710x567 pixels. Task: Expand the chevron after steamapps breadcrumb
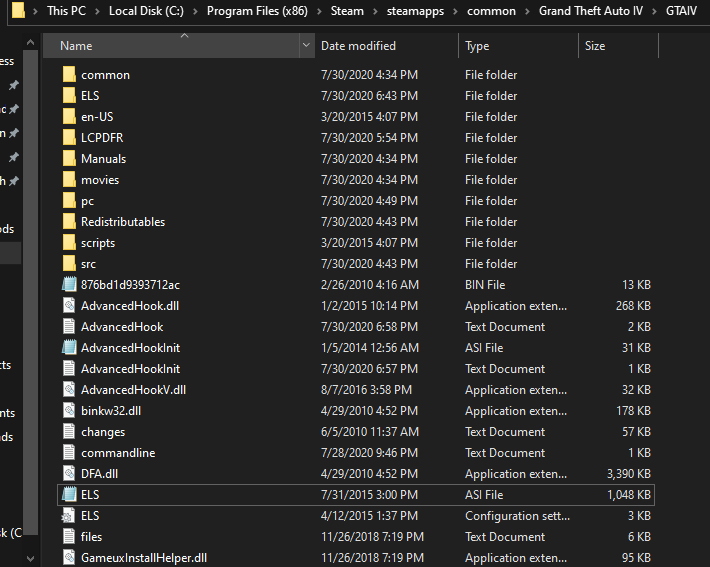tap(456, 11)
